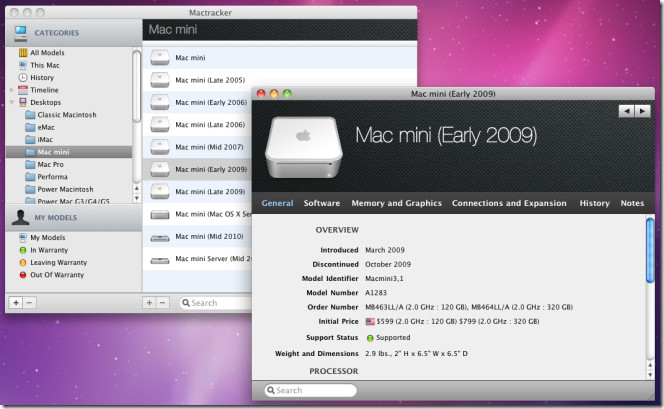Click detail window scroll up arrow
Screen dimensions: 664x409
[650, 365]
